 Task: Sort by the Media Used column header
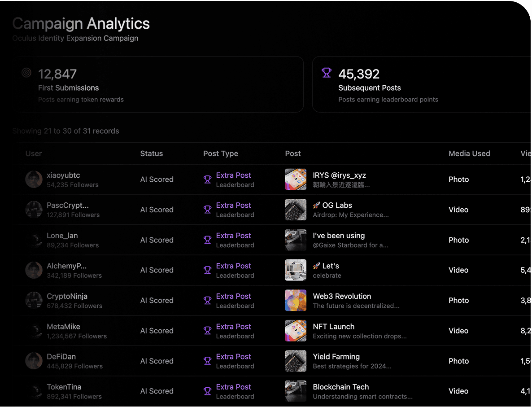(x=469, y=153)
